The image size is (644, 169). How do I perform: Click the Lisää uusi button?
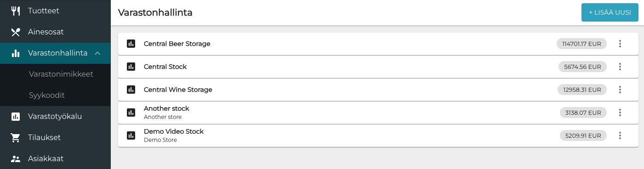tap(610, 12)
